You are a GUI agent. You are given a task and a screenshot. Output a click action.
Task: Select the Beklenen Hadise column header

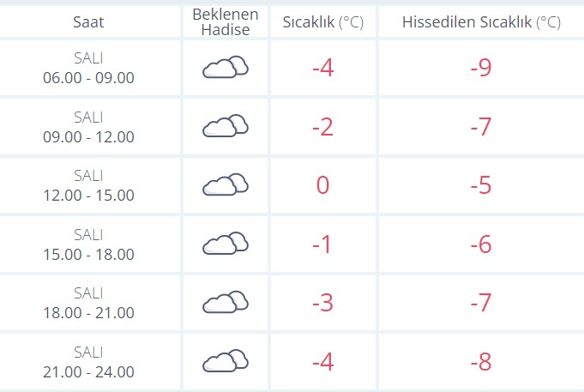(226, 22)
